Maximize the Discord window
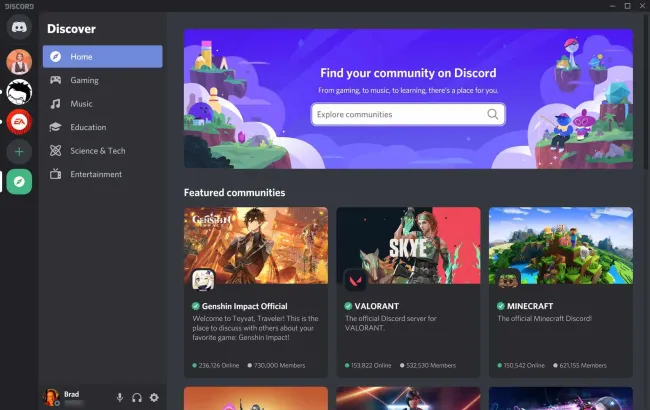The width and height of the screenshot is (650, 410). pyautogui.click(x=627, y=6)
